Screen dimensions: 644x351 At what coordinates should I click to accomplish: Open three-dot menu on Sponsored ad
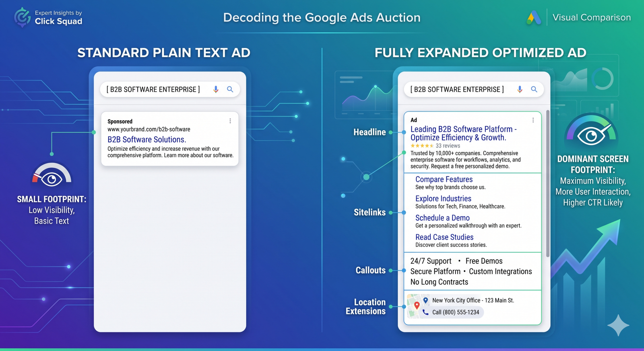tap(230, 121)
